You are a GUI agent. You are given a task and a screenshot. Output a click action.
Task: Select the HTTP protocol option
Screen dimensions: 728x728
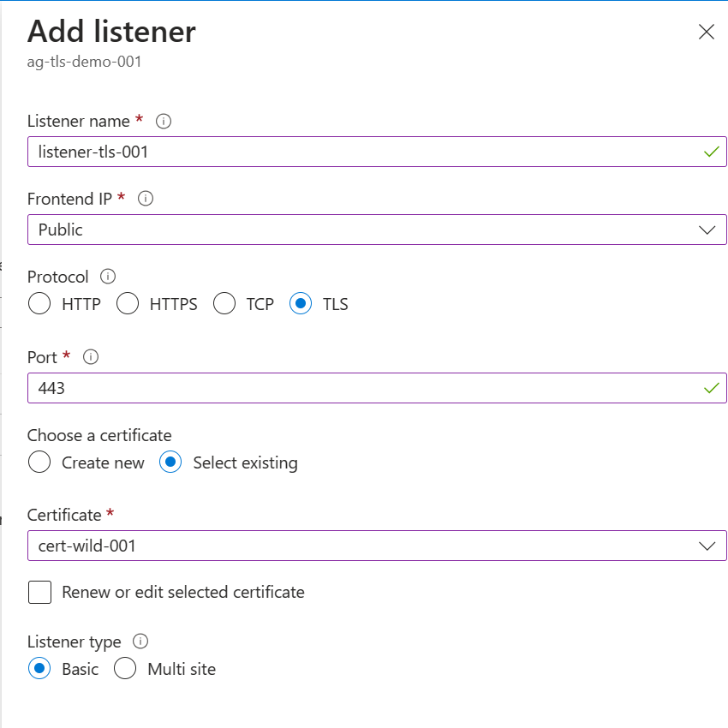point(39,304)
